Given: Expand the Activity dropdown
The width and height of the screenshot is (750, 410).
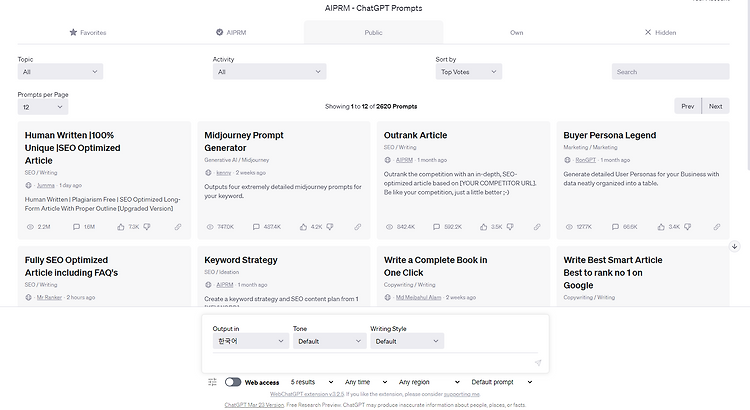Looking at the screenshot, I should click(269, 72).
